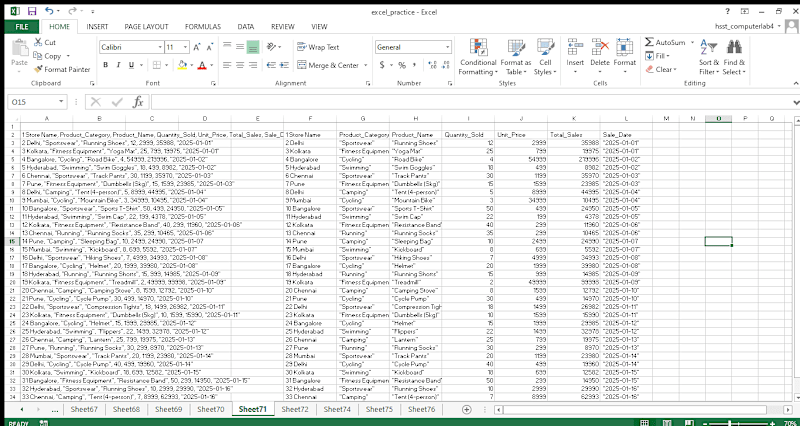
Task: Toggle Bold formatting
Action: coord(106,65)
